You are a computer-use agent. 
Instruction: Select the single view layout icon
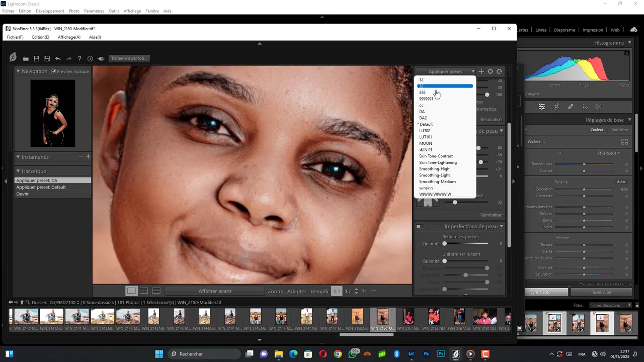pos(131,291)
